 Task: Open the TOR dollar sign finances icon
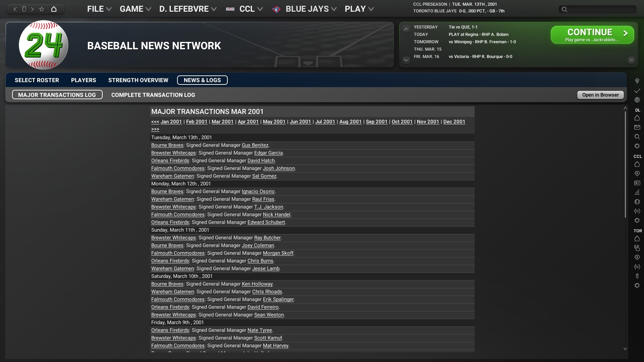pos(637,276)
